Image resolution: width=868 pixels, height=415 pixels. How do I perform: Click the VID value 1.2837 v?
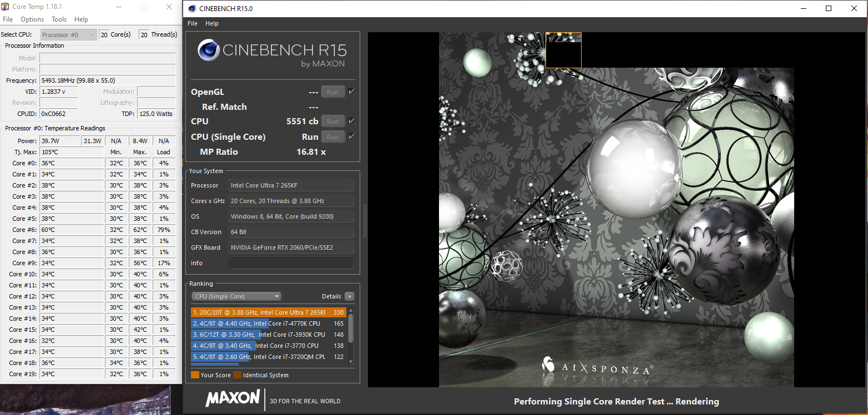[59, 92]
